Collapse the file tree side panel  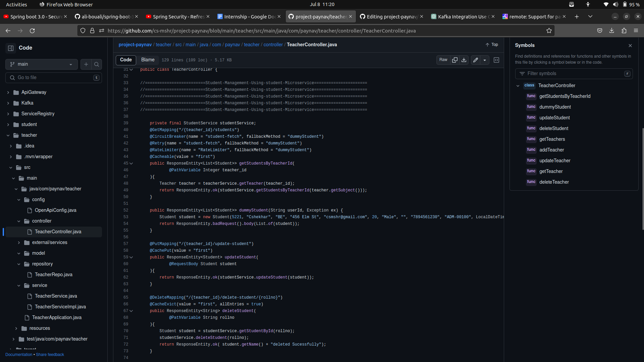click(x=10, y=48)
